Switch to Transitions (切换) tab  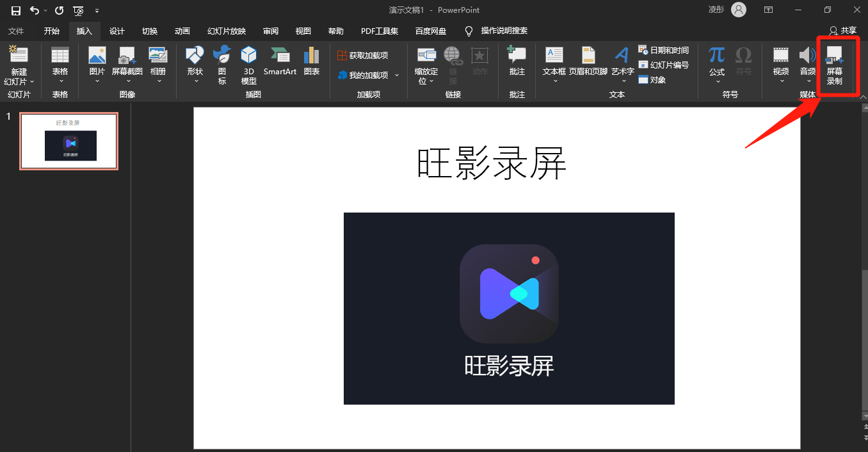[150, 31]
